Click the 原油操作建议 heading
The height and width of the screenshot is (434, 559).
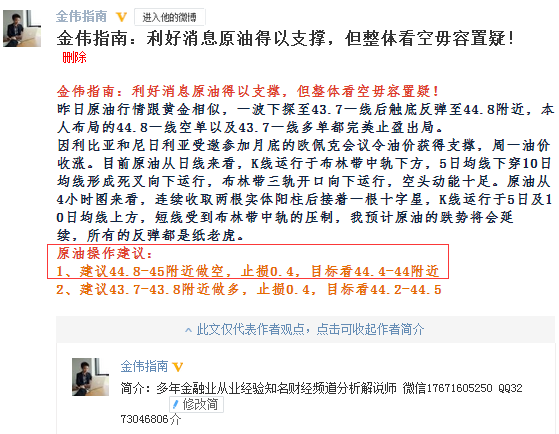(x=105, y=254)
